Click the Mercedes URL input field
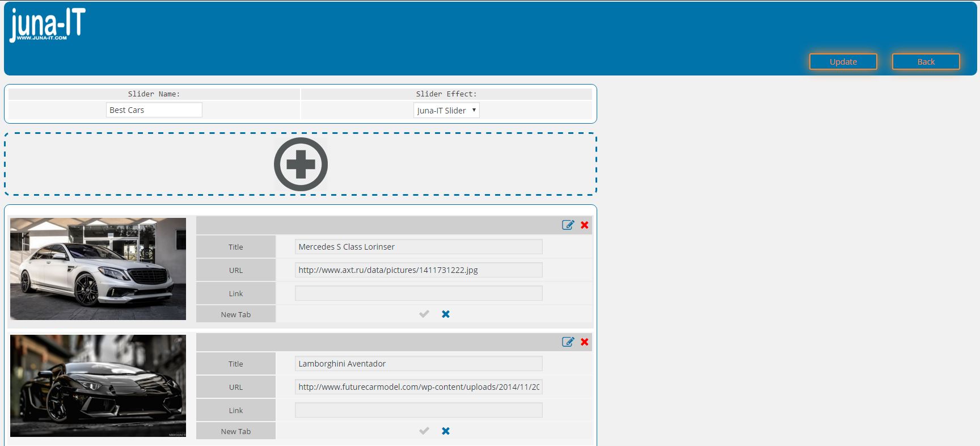 tap(419, 270)
